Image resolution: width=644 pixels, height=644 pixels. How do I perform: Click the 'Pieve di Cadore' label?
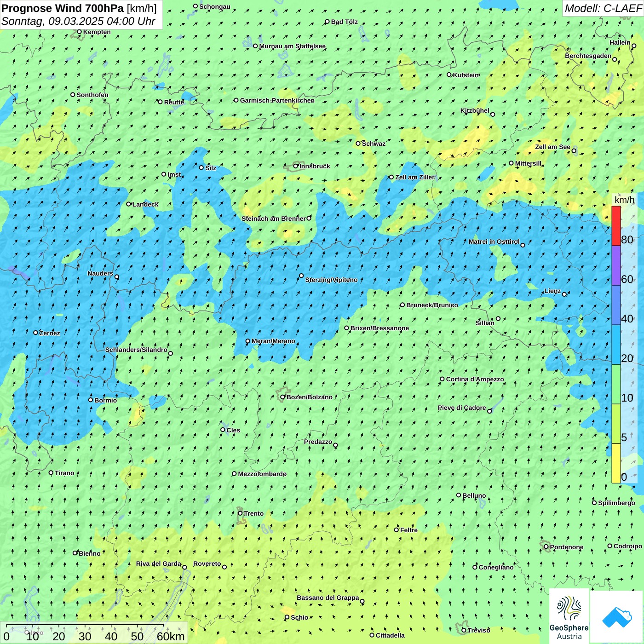pyautogui.click(x=462, y=408)
